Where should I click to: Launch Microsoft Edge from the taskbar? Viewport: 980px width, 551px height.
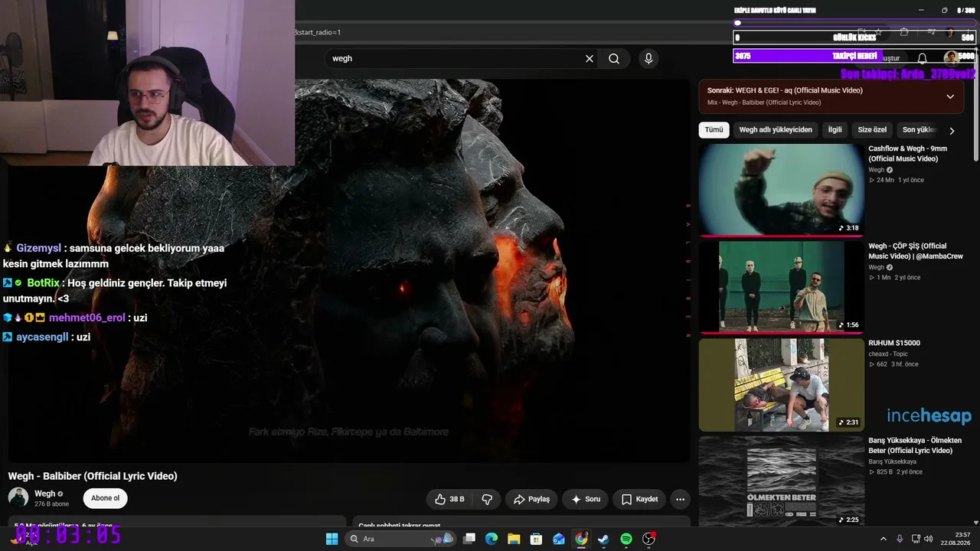492,539
